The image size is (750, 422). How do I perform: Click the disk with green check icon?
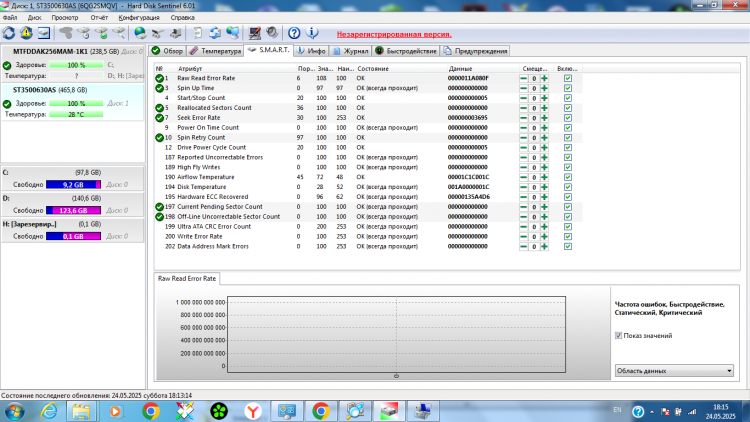(101, 33)
